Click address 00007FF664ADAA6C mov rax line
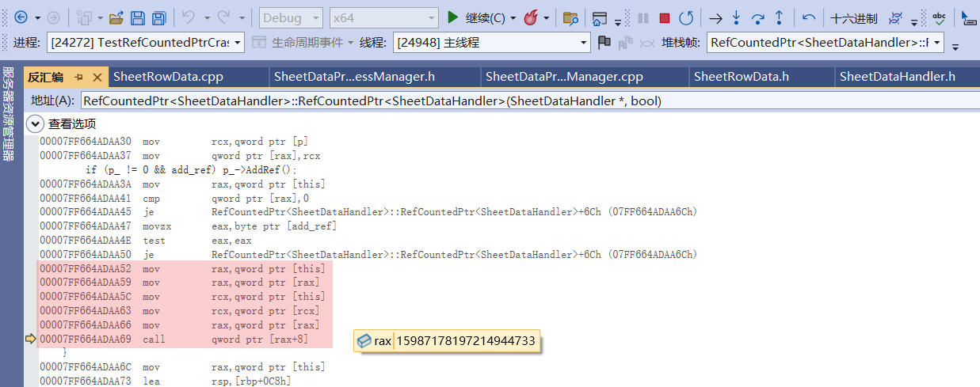This screenshot has width=980, height=387. click(x=182, y=367)
